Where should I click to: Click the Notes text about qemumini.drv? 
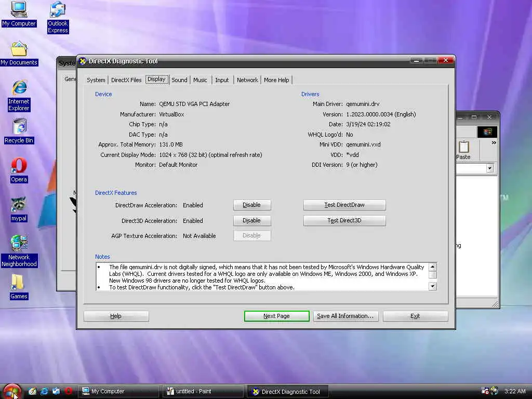(267, 274)
